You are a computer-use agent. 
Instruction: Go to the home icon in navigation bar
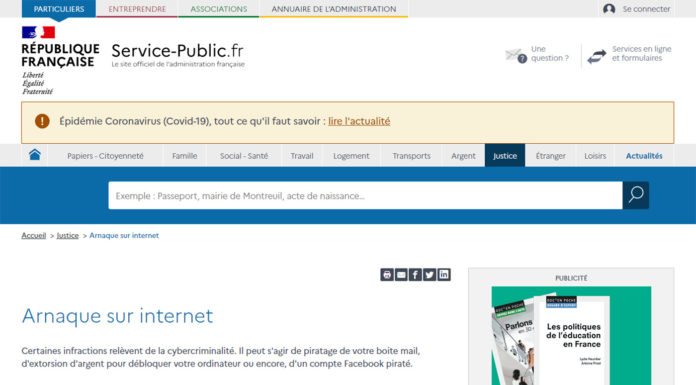(x=35, y=155)
